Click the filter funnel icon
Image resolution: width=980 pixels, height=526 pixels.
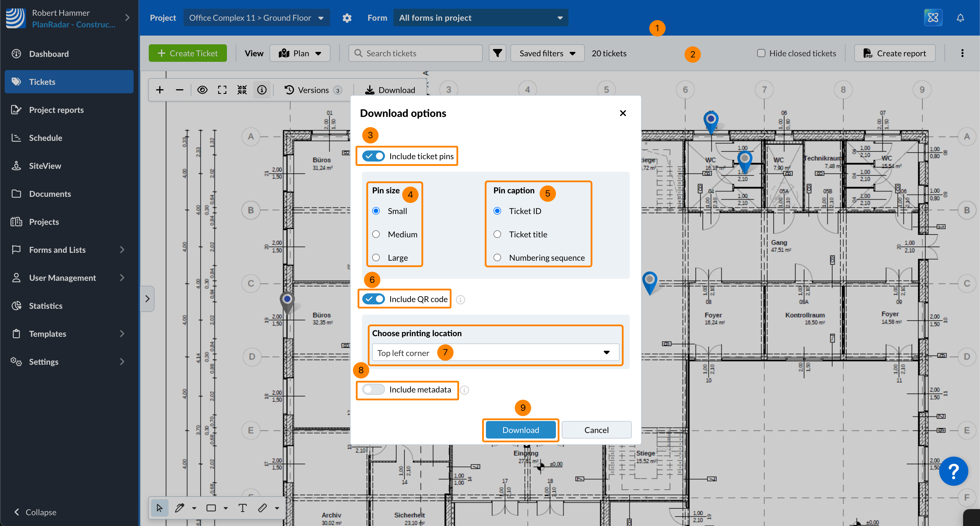pyautogui.click(x=497, y=53)
